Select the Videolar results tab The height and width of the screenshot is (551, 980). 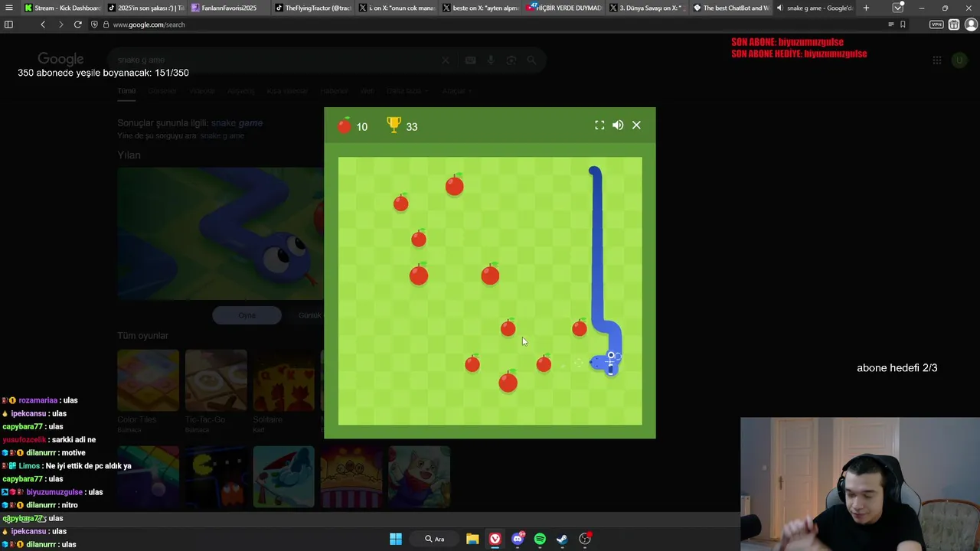pyautogui.click(x=202, y=91)
